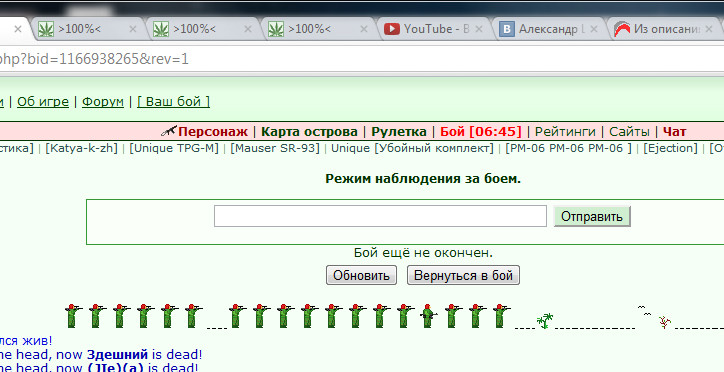Viewport: 724px width, 372px height.
Task: Close the Александр tab with its X
Action: [594, 29]
